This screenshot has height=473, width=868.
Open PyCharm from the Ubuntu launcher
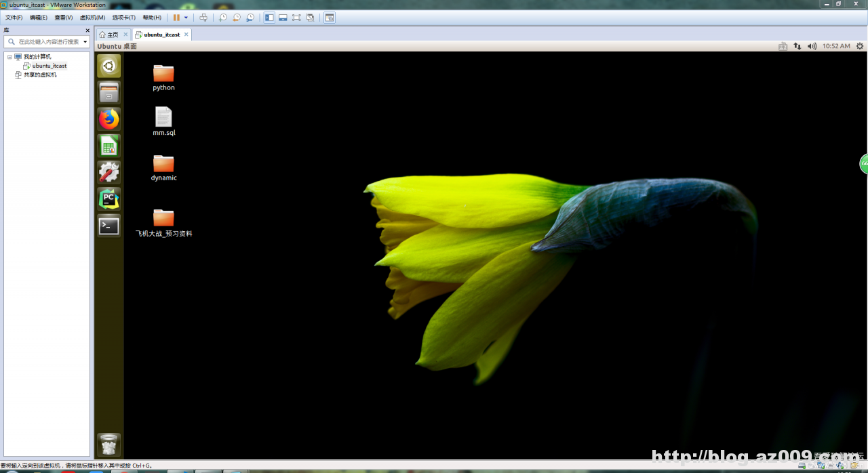point(108,199)
